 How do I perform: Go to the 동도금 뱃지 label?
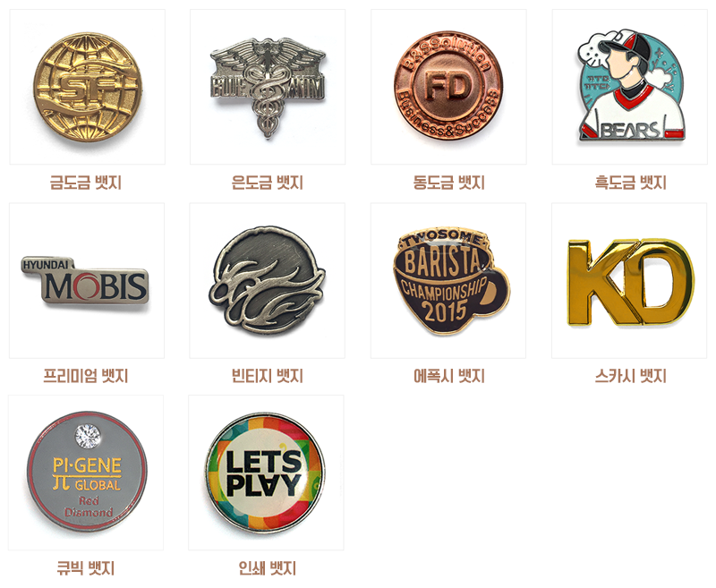pyautogui.click(x=449, y=183)
